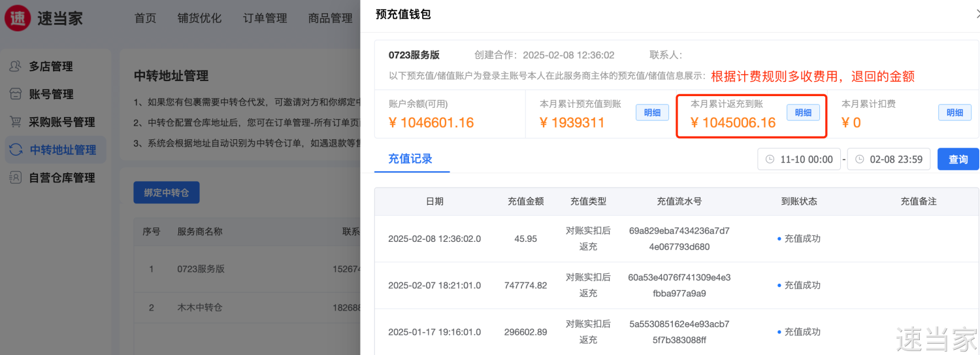Open 明细 for 本月累计返充到账
This screenshot has height=355, width=980.
pyautogui.click(x=802, y=112)
